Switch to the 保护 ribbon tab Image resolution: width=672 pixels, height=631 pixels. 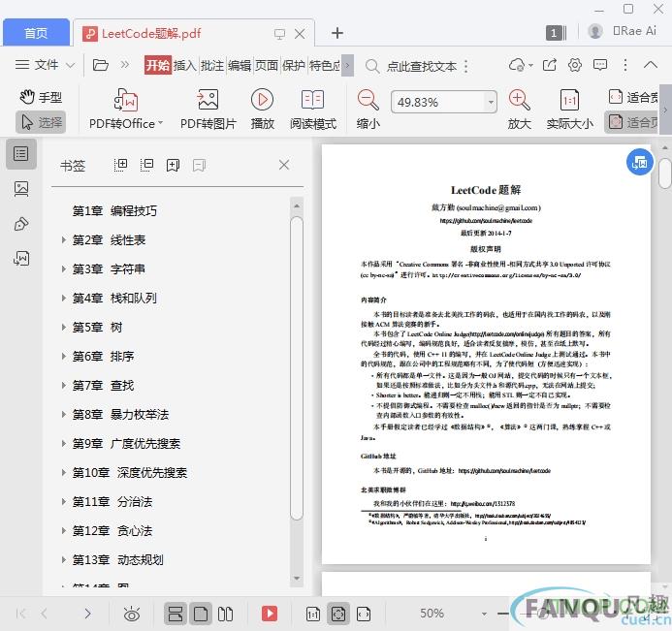click(x=294, y=66)
